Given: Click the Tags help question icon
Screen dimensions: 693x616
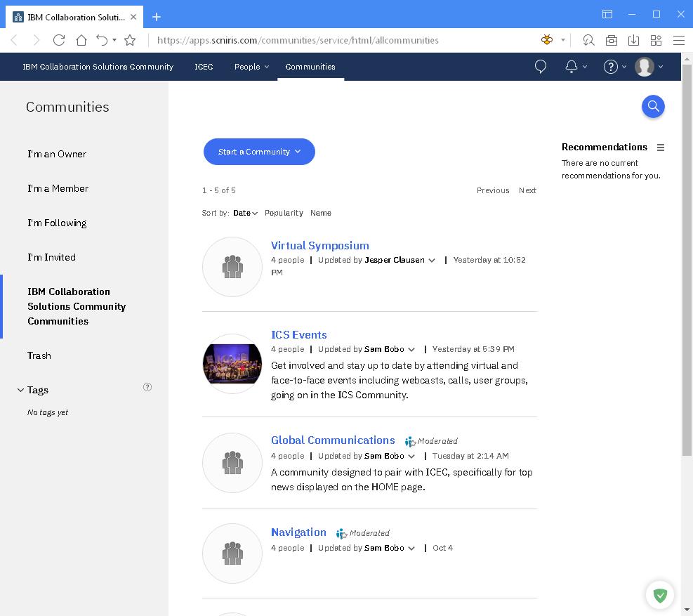Looking at the screenshot, I should pyautogui.click(x=147, y=387).
